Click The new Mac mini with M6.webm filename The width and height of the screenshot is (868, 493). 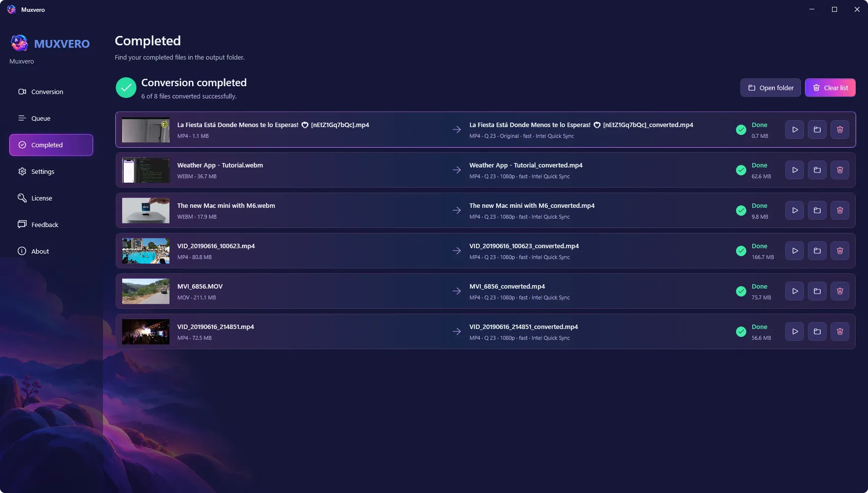click(x=226, y=206)
